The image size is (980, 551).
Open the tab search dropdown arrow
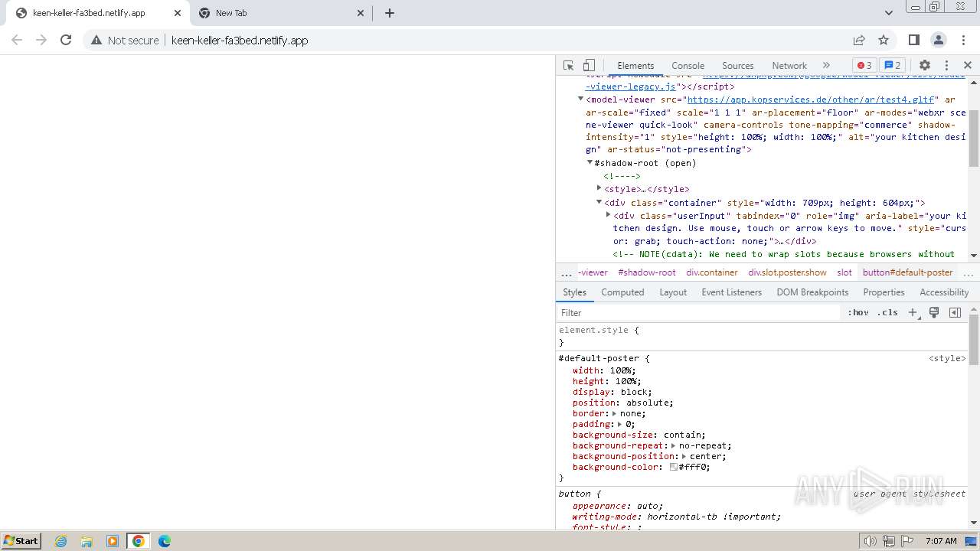click(x=889, y=13)
